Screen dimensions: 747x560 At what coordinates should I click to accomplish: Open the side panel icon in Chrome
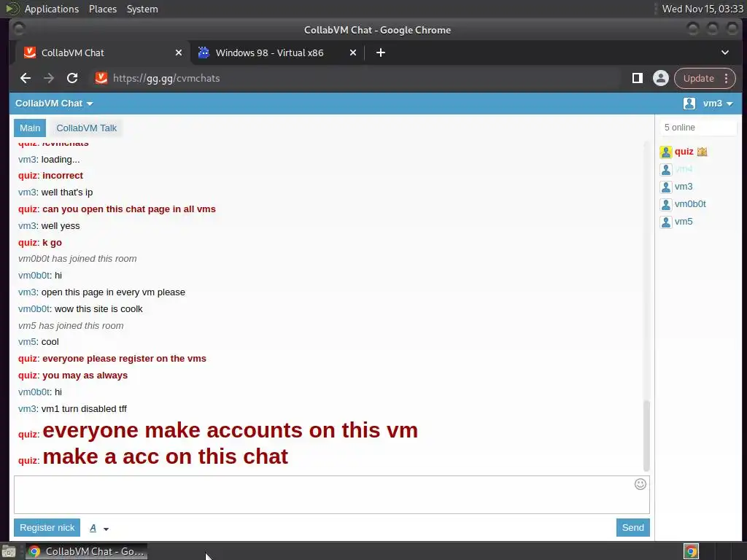point(637,78)
